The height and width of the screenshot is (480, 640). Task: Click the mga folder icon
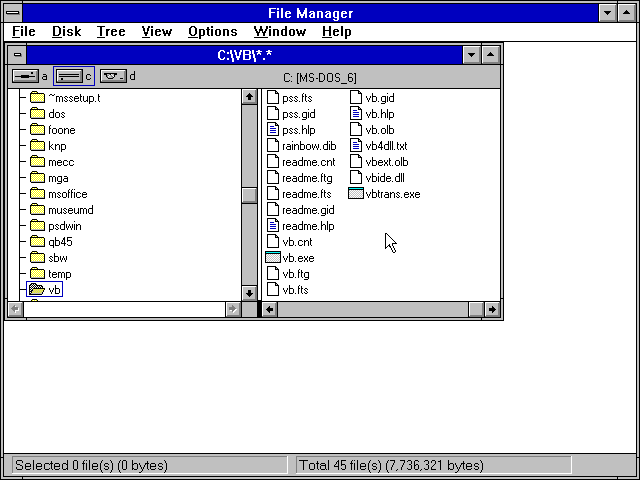pos(38,178)
